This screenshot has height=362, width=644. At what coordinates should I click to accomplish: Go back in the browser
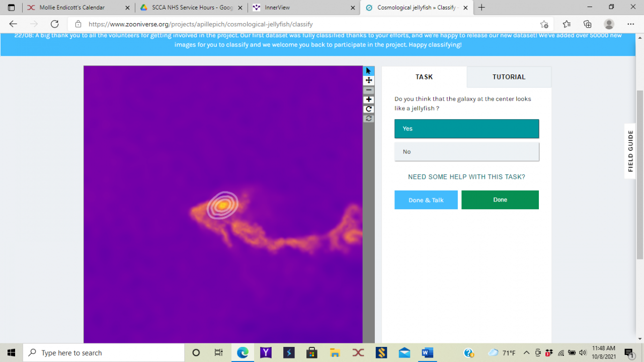(x=13, y=24)
